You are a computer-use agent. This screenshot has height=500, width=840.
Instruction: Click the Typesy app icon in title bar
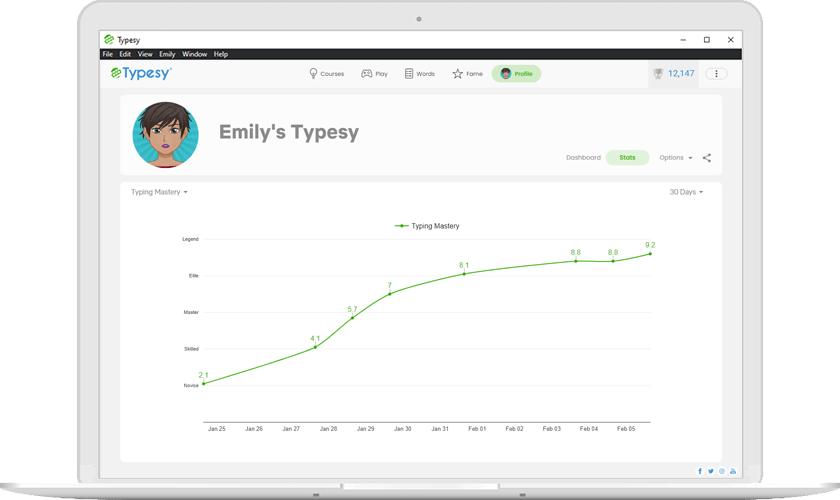point(109,40)
